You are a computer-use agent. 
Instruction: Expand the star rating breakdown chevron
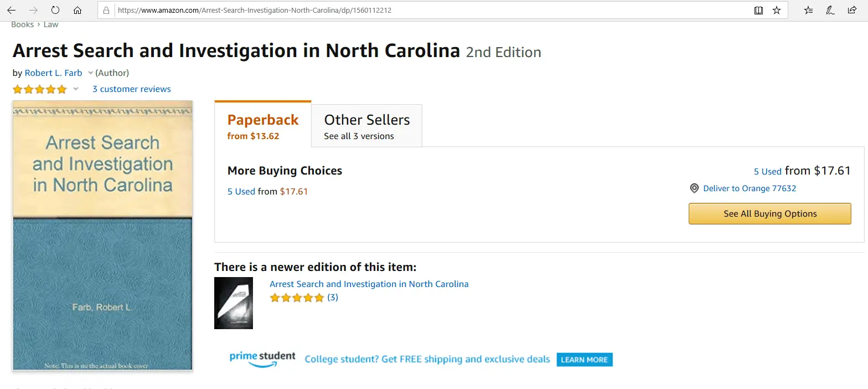(76, 89)
